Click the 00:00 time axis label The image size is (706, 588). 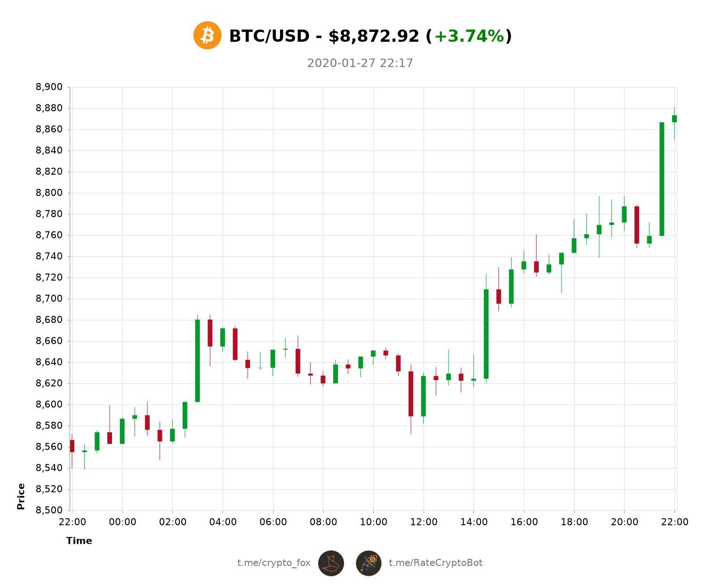pyautogui.click(x=122, y=522)
